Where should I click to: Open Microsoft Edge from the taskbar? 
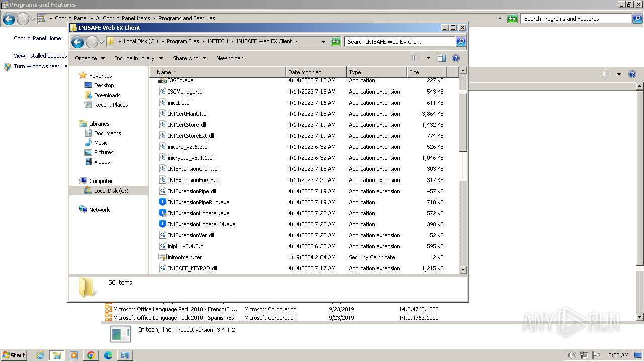tap(108, 355)
